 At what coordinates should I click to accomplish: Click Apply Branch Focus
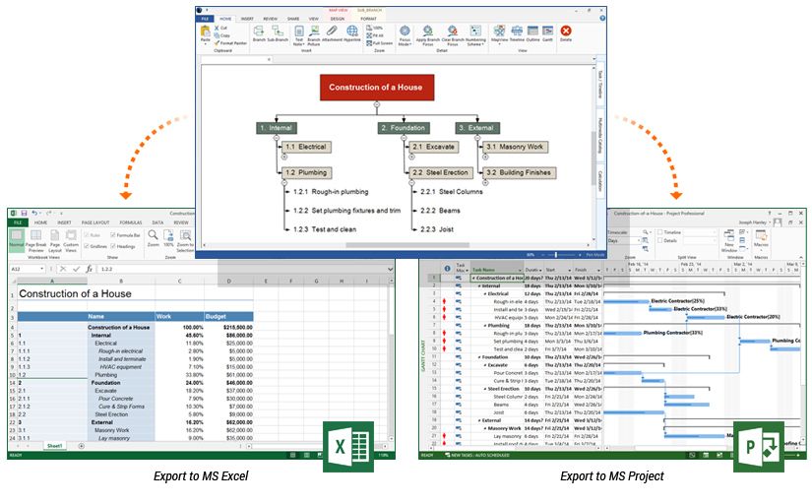click(x=428, y=35)
